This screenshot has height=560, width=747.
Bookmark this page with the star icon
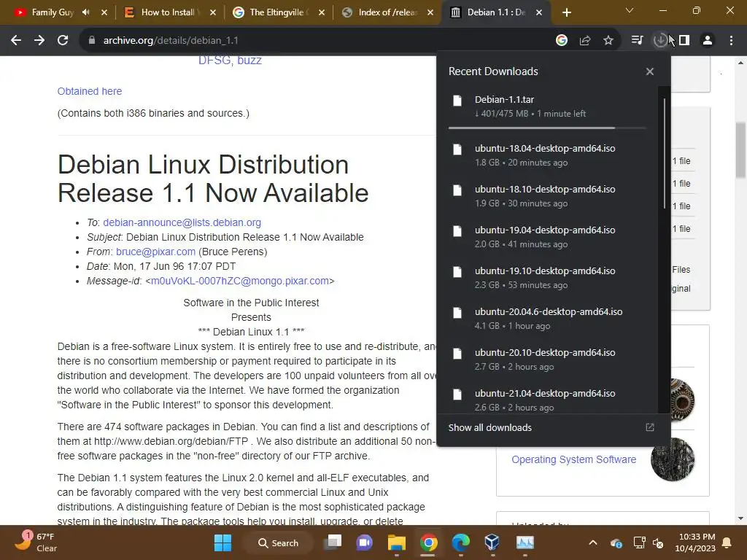click(608, 41)
